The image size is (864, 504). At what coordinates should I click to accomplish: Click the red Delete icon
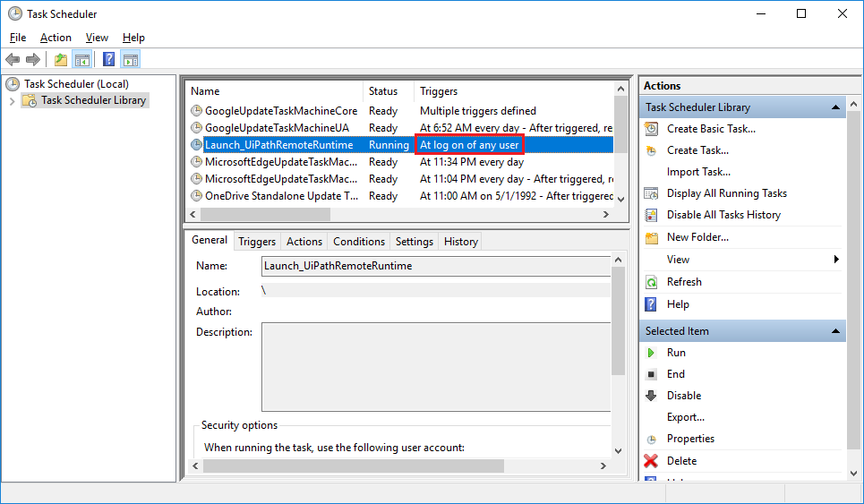tap(651, 461)
